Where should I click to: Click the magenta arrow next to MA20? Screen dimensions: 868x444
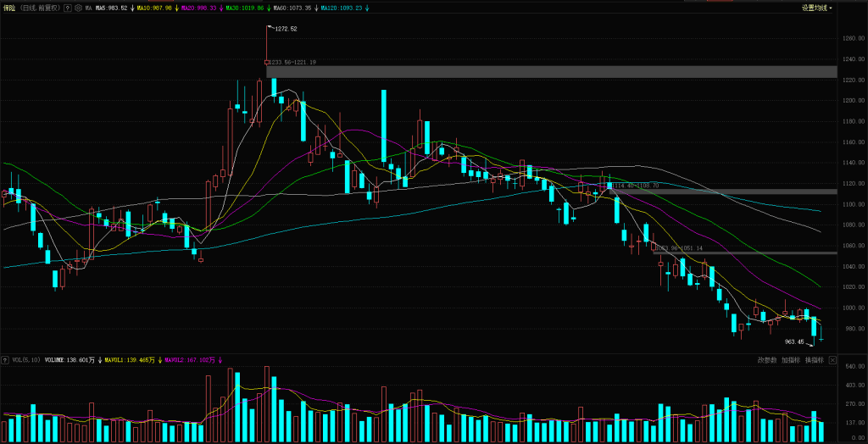(221, 8)
